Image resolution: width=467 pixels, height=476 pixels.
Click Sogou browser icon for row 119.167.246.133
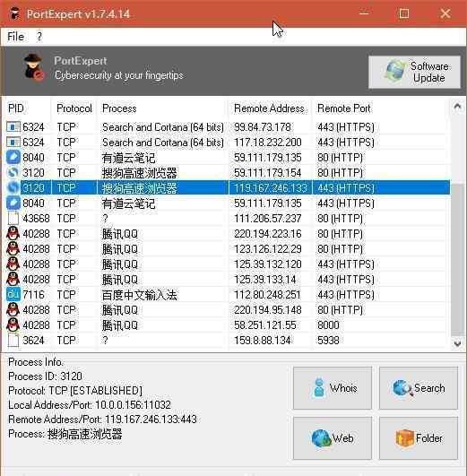[13, 187]
